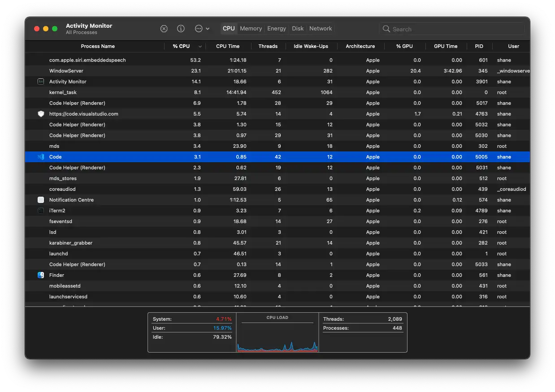The image size is (555, 392).
Task: Open the Energy tab
Action: pyautogui.click(x=277, y=28)
